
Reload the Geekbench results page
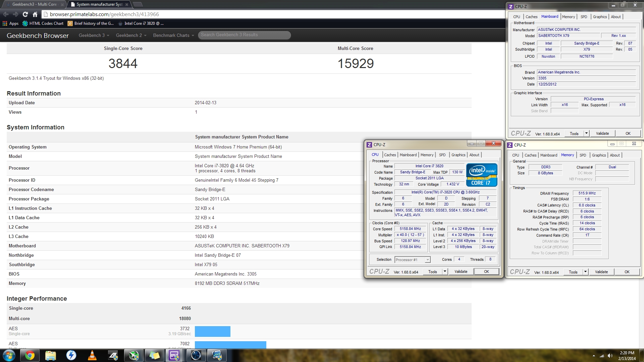point(25,14)
